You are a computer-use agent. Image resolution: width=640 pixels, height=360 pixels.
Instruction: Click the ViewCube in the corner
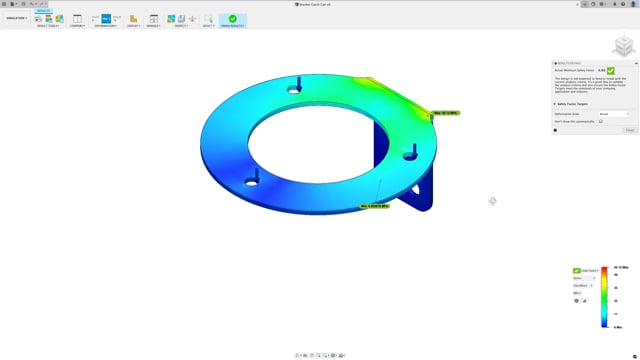click(624, 46)
